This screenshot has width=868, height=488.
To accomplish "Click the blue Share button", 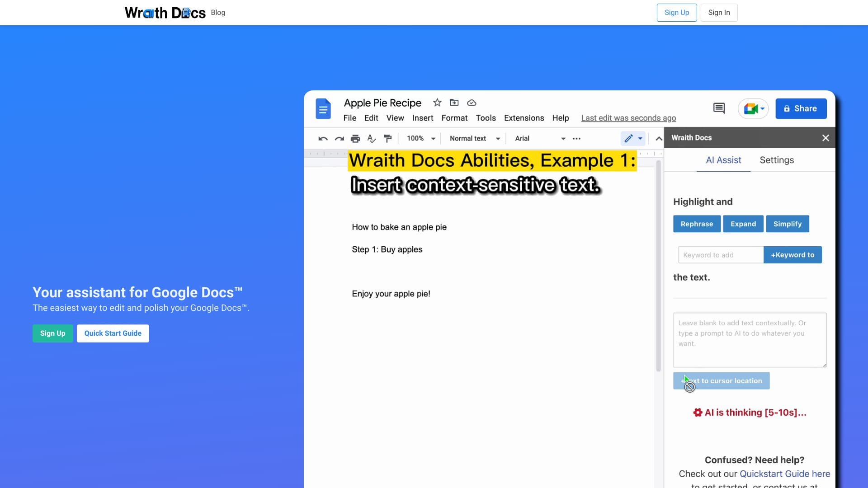I will click(x=801, y=108).
